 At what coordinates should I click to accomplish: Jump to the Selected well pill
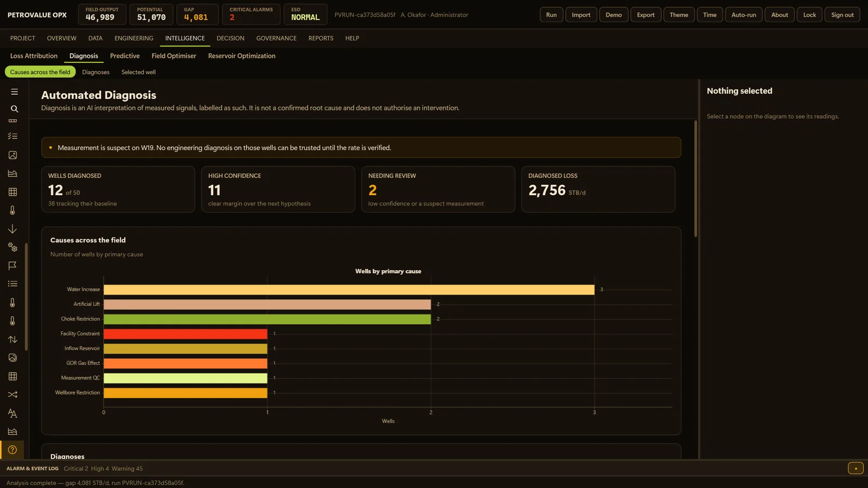[x=138, y=72]
